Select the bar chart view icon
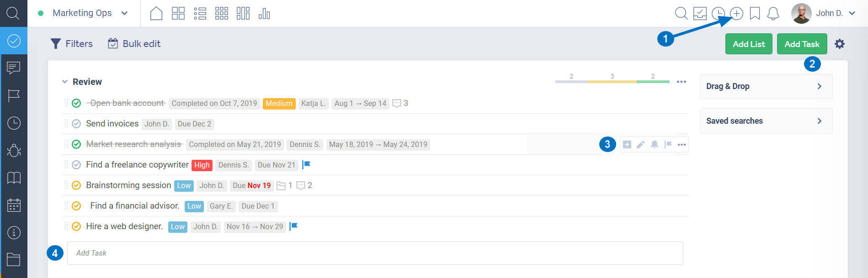Viewport: 868px width, 278px height. pyautogui.click(x=264, y=14)
